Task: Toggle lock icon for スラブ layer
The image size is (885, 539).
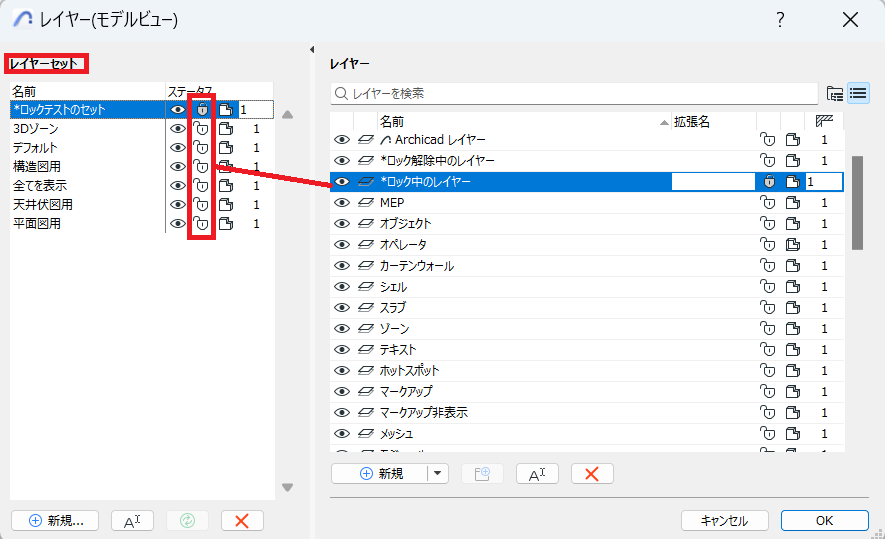Action: [x=768, y=308]
